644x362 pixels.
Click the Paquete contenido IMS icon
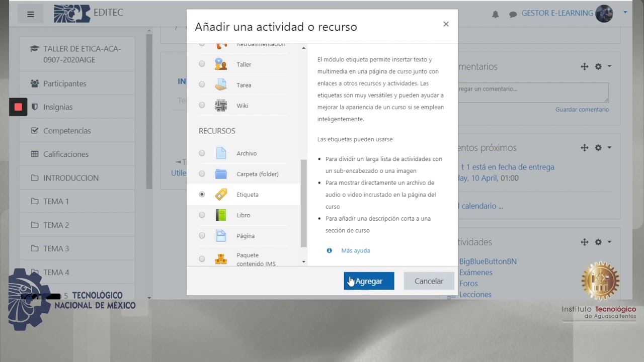221,259
